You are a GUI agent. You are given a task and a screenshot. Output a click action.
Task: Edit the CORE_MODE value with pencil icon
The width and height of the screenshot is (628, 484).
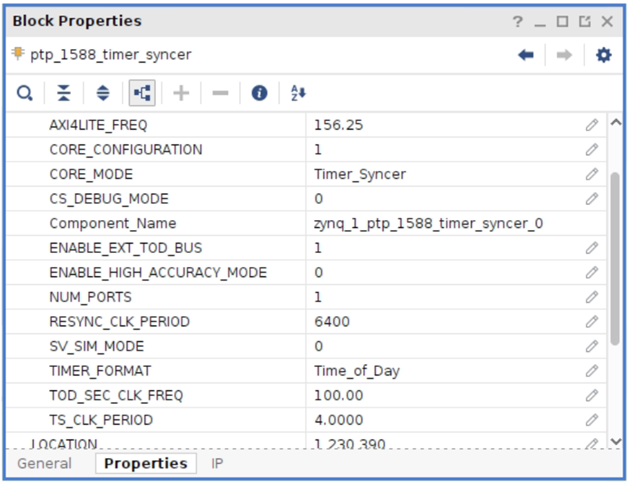click(x=592, y=174)
